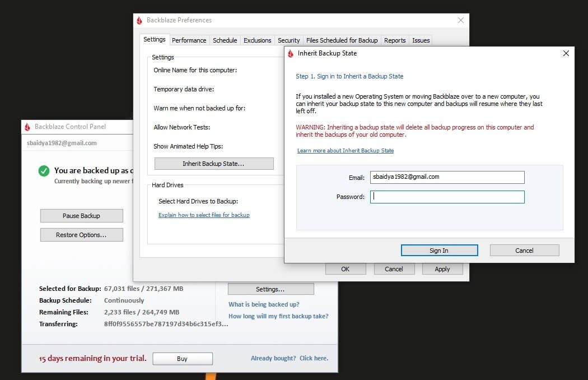Focus the Password input field
The image size is (588, 380).
point(447,197)
